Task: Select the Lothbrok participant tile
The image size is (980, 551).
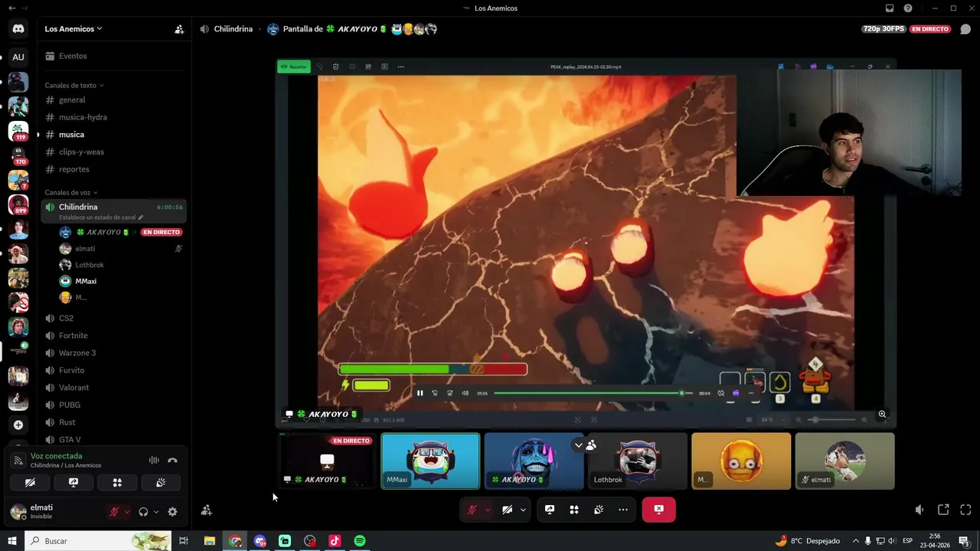Action: pyautogui.click(x=638, y=461)
